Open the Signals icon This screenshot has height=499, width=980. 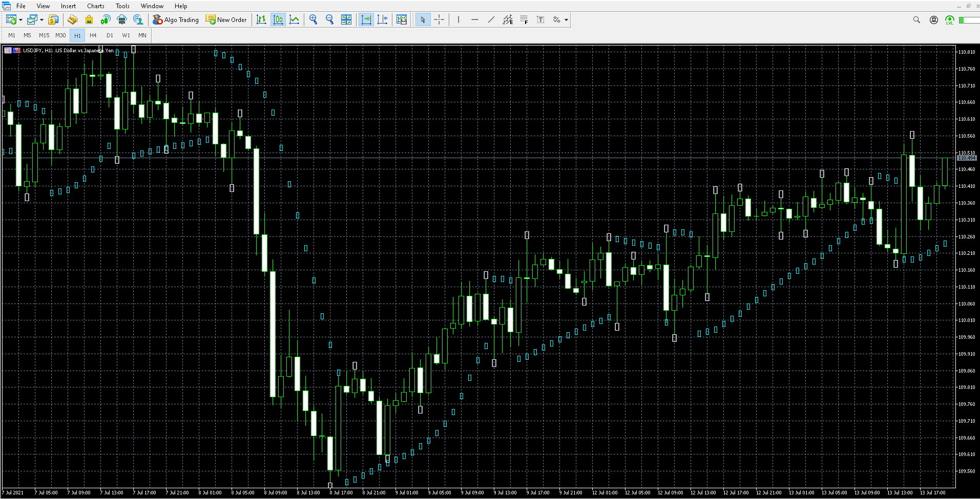tap(106, 19)
